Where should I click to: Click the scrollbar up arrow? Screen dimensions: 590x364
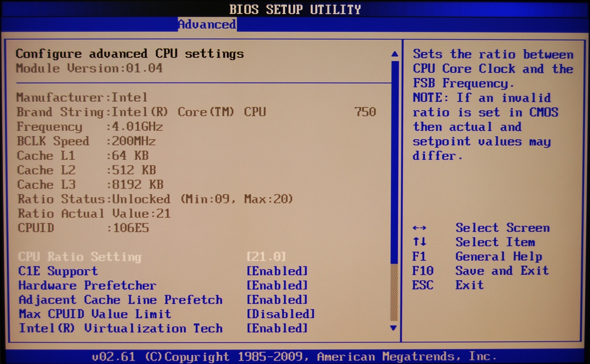(395, 54)
